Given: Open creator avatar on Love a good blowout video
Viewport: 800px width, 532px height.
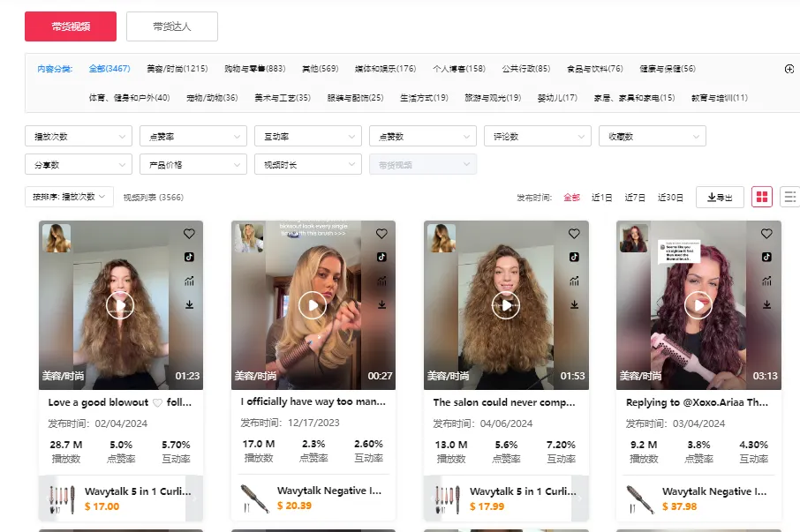Looking at the screenshot, I should coord(57,238).
